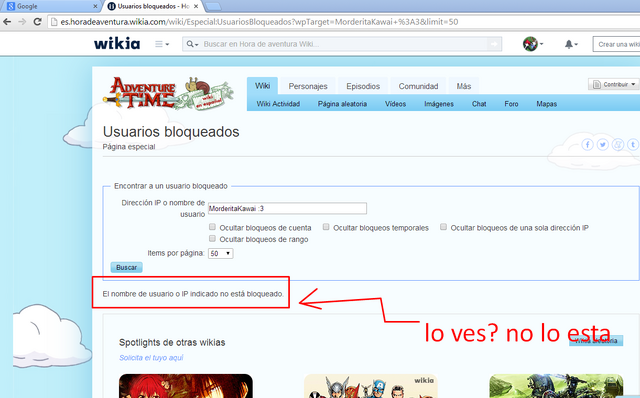Open the red-haired anime spotlight thumbnail

186,386
